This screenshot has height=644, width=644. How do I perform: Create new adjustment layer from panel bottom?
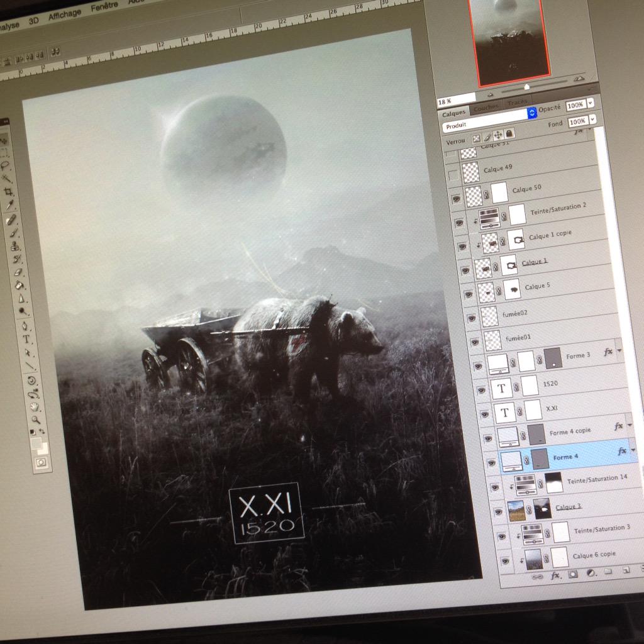click(x=591, y=573)
